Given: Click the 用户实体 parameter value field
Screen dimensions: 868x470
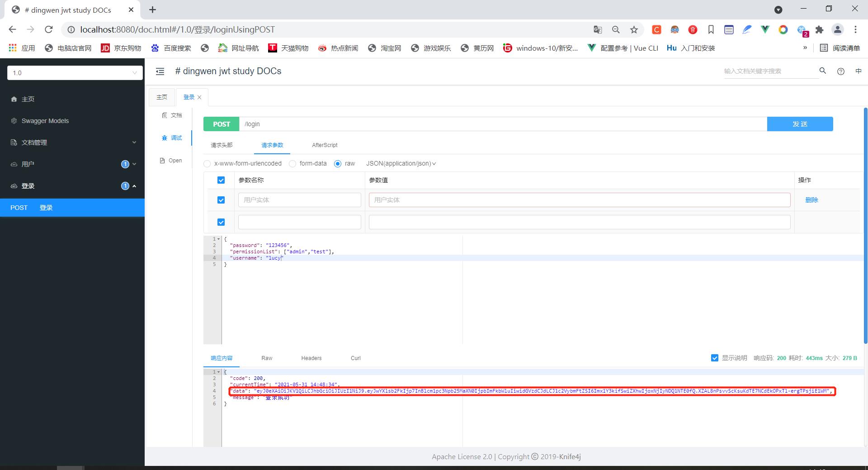Looking at the screenshot, I should (x=580, y=200).
